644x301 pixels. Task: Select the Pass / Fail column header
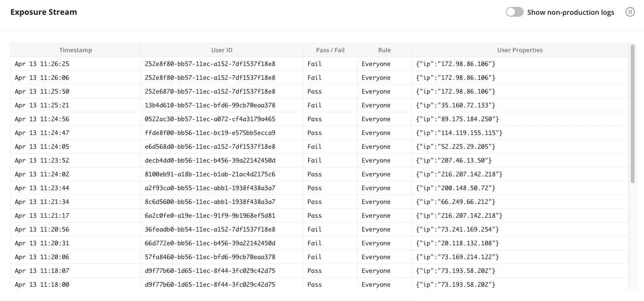pos(329,50)
